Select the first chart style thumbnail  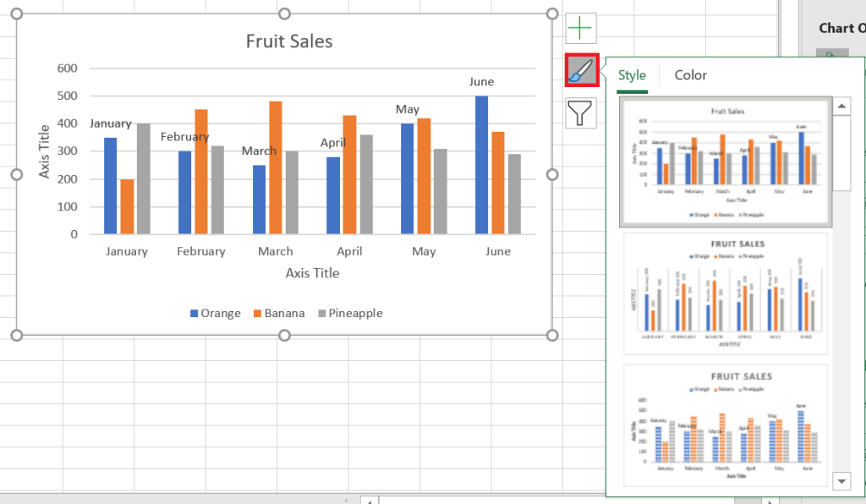726,162
